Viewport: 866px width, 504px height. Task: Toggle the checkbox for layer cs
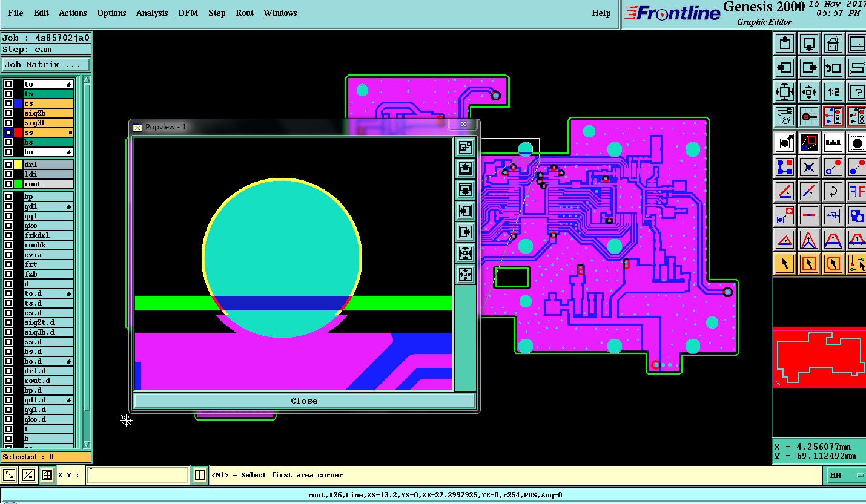(8, 103)
